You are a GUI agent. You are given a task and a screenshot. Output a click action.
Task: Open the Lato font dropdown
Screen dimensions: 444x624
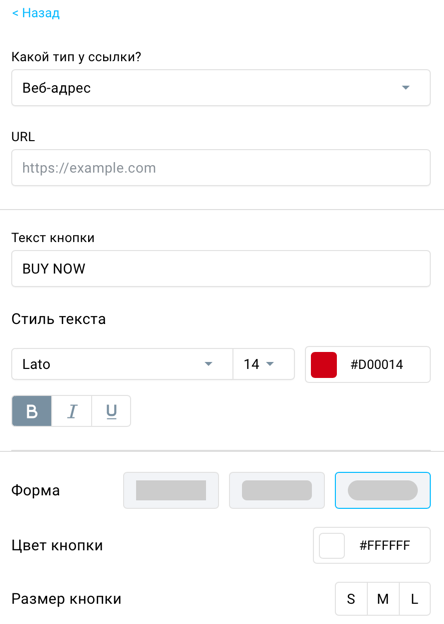122,364
